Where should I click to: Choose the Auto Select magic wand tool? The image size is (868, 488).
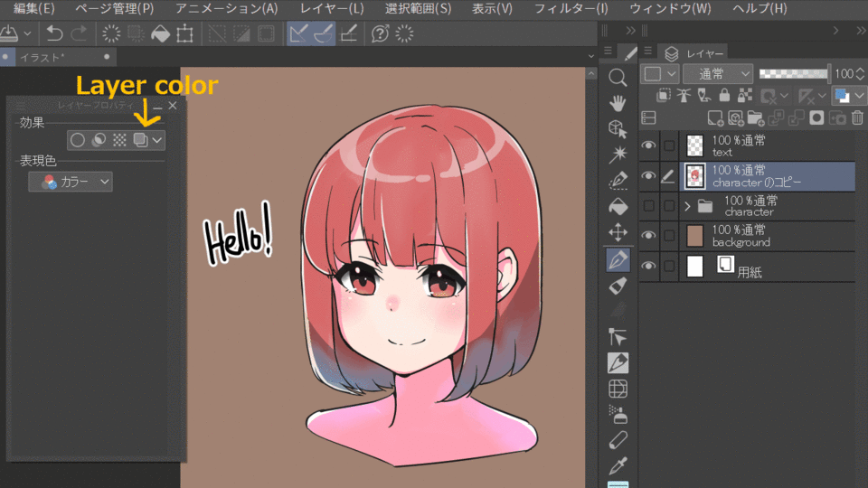coord(618,154)
